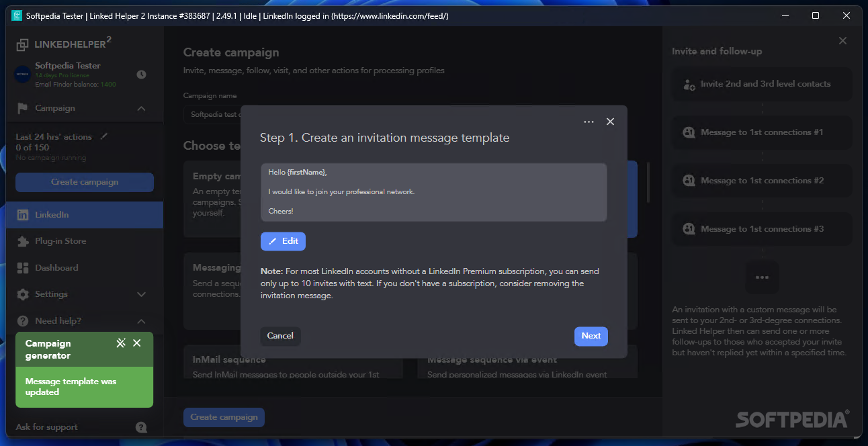Screen dimensions: 868x446
Task: Click the Settings gear icon
Action: [x=23, y=294]
